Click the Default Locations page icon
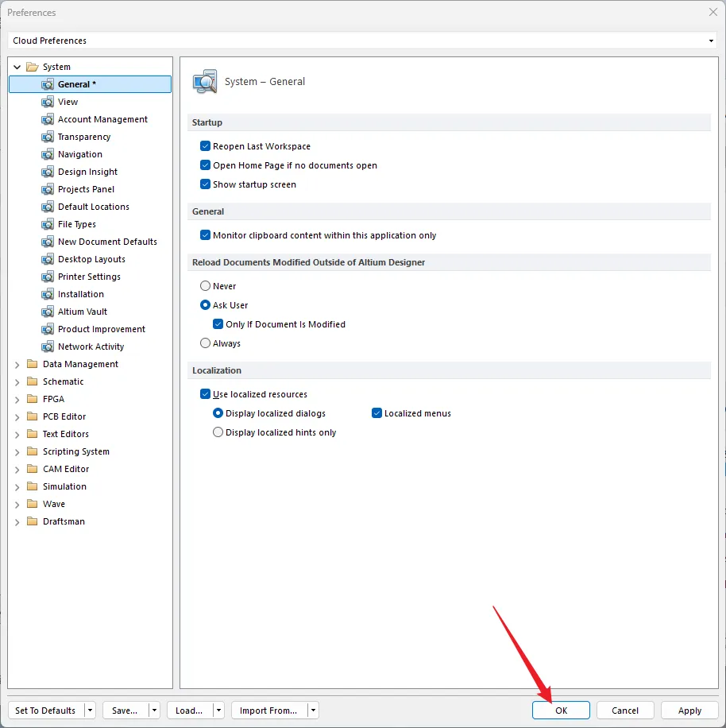The width and height of the screenshot is (726, 728). [48, 207]
